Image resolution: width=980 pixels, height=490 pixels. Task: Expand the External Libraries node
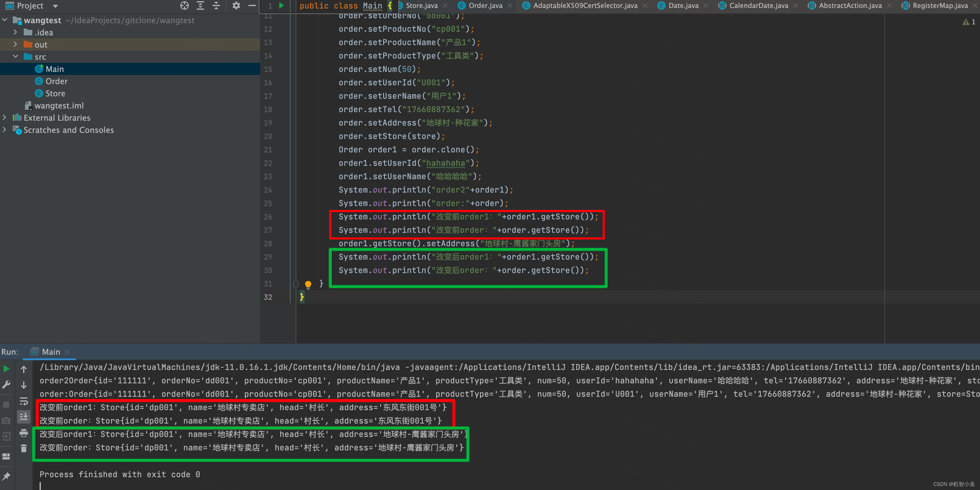pos(5,118)
